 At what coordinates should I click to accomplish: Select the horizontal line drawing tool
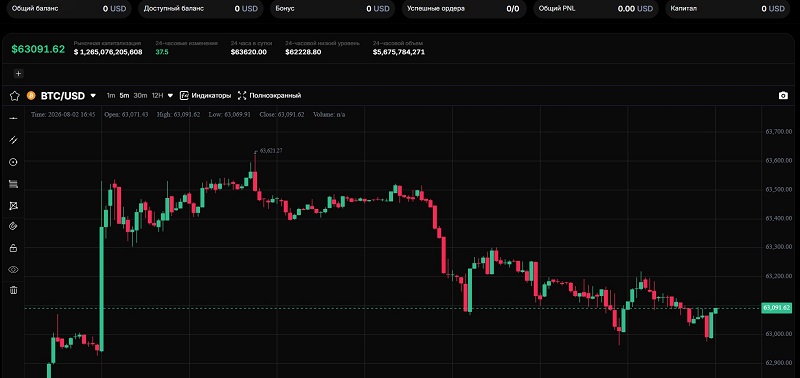(x=13, y=118)
